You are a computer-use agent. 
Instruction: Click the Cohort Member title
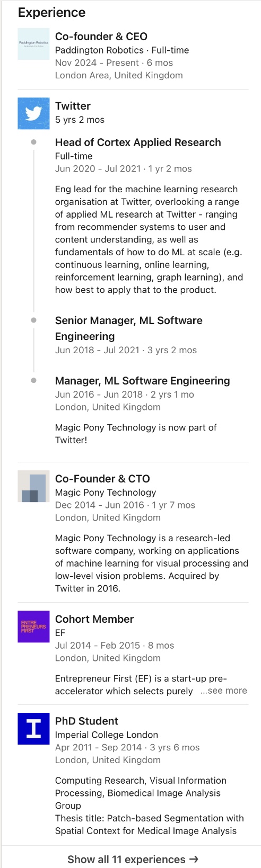(x=94, y=619)
